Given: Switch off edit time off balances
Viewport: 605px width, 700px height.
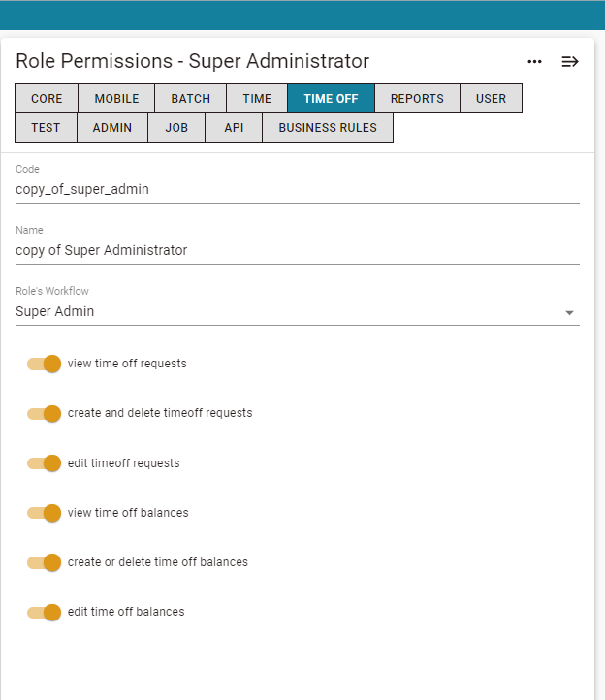Looking at the screenshot, I should coord(44,612).
